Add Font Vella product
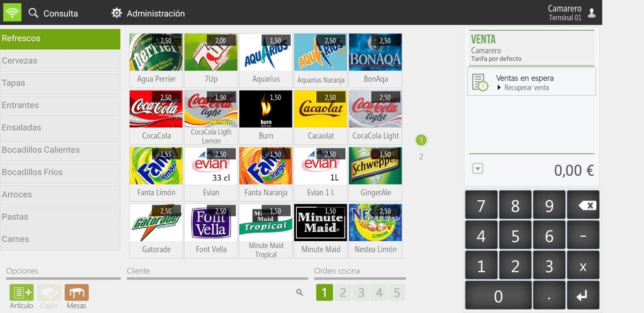This screenshot has width=644, height=313. click(210, 231)
